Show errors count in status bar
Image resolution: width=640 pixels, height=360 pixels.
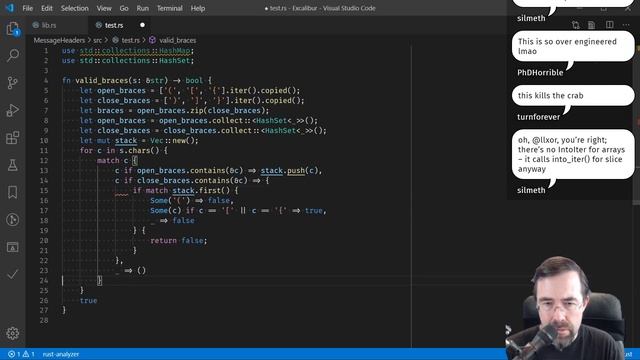[14, 354]
